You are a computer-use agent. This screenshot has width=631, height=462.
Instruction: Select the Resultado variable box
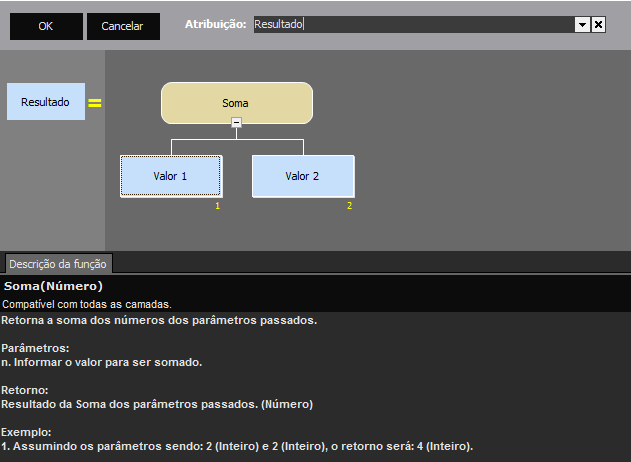(x=46, y=102)
